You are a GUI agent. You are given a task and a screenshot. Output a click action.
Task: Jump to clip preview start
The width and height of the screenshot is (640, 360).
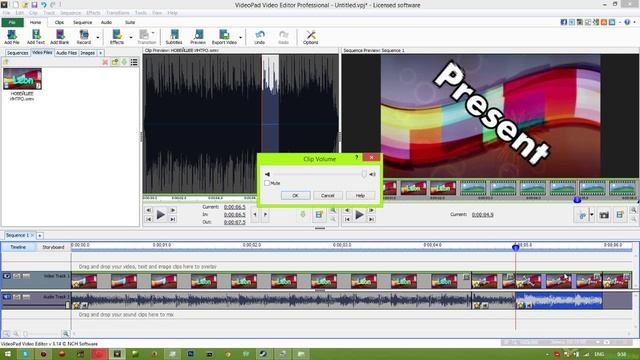pos(149,219)
